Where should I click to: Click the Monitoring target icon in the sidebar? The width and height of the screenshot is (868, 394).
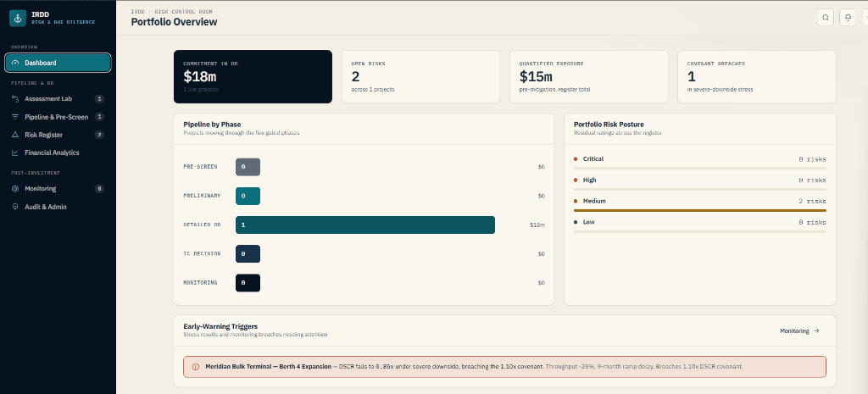point(15,189)
